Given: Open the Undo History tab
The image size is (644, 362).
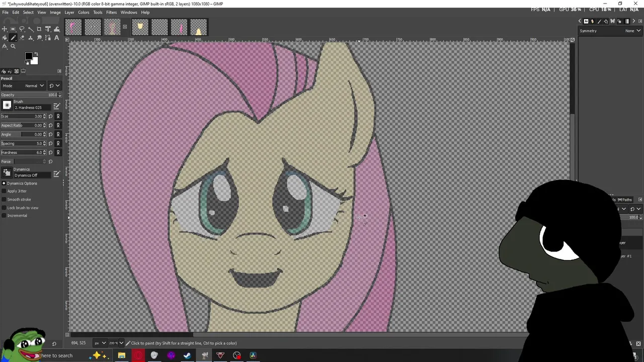Looking at the screenshot, I should [10, 71].
